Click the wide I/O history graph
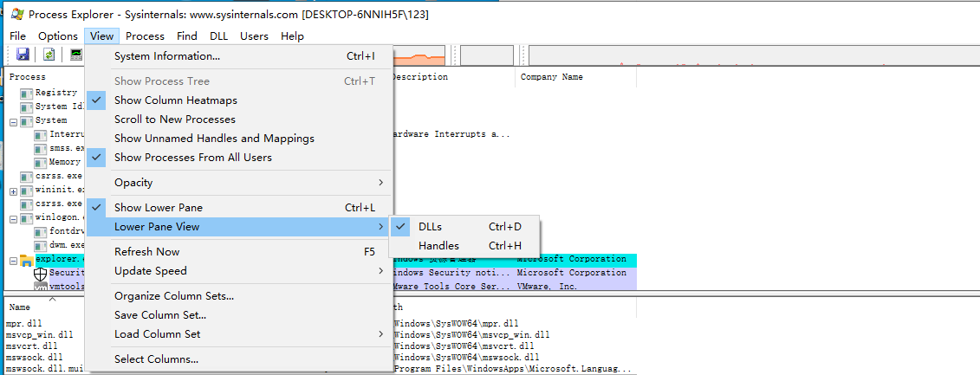This screenshot has width=980, height=375. [754, 55]
